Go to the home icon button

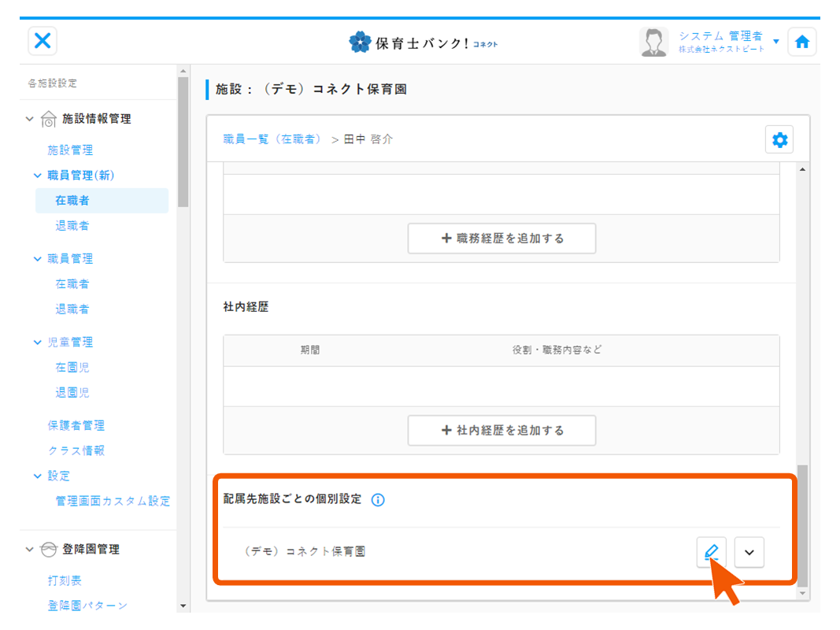point(801,43)
